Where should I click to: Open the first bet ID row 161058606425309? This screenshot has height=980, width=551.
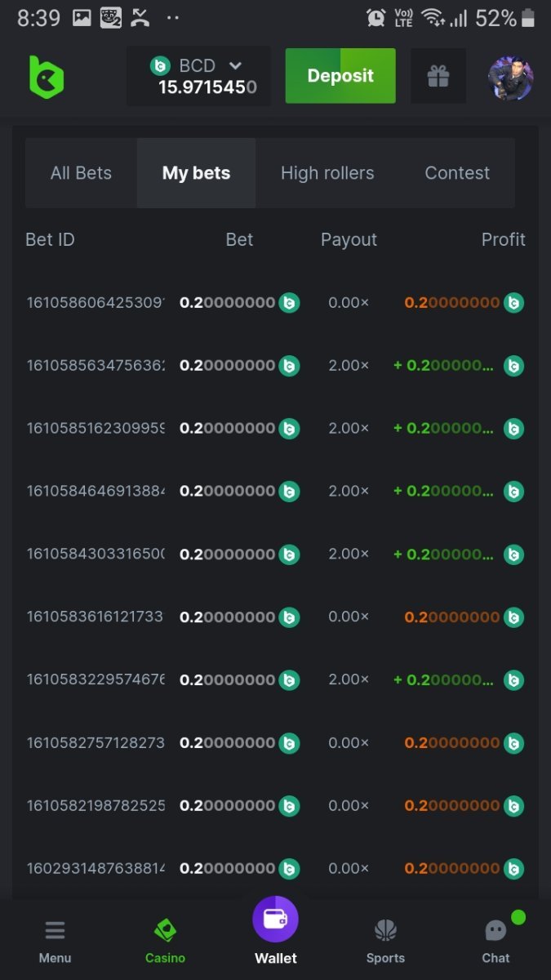pyautogui.click(x=96, y=303)
